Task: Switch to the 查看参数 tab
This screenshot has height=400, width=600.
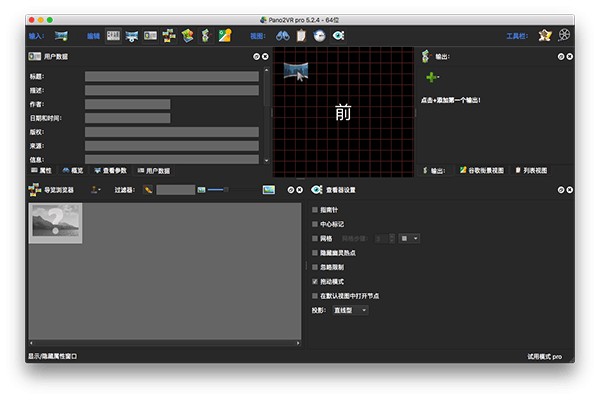Action: coord(110,171)
